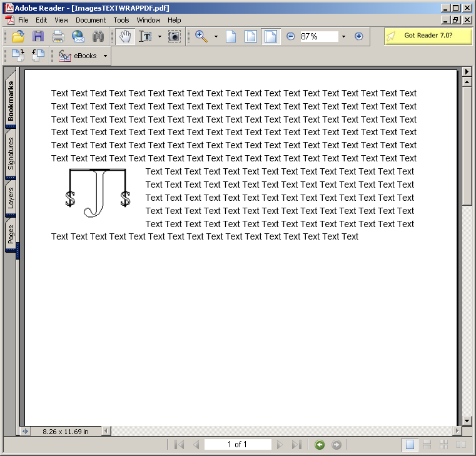
Task: Toggle the Hand tool
Action: [x=125, y=37]
